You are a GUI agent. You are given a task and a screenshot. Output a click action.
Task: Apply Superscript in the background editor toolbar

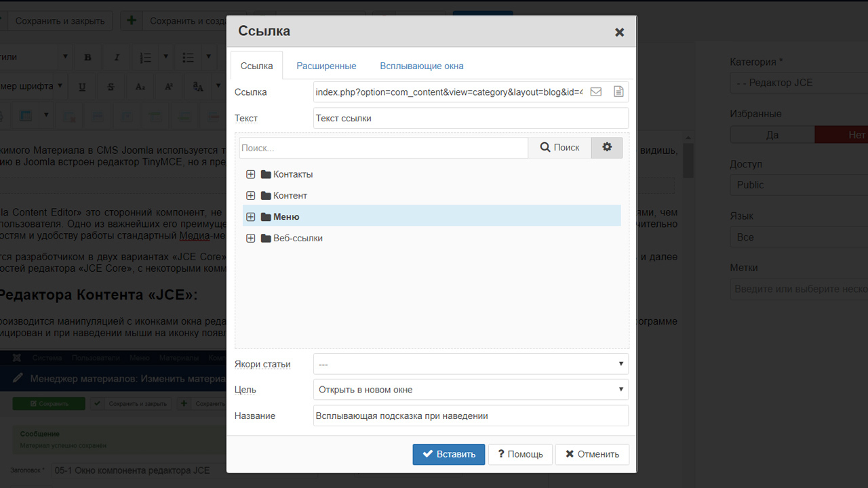(x=169, y=87)
